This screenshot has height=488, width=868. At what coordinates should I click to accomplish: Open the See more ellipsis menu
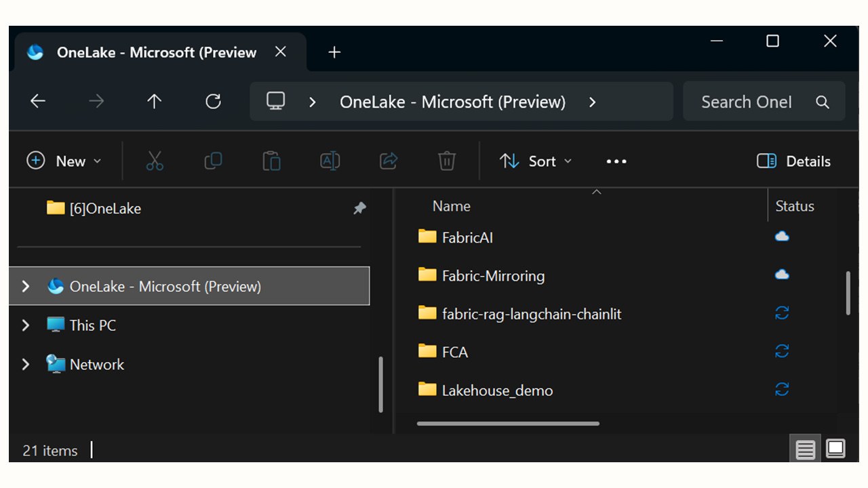(x=616, y=161)
